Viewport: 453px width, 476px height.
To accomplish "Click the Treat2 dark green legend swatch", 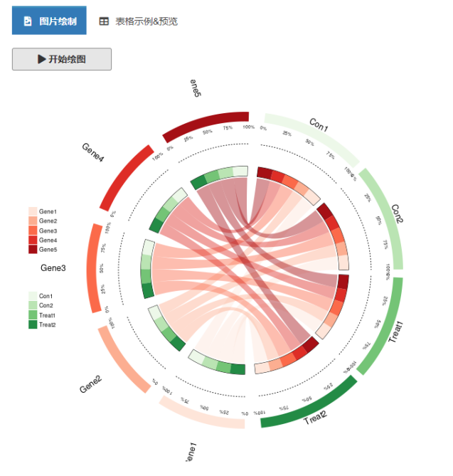I will click(x=33, y=324).
